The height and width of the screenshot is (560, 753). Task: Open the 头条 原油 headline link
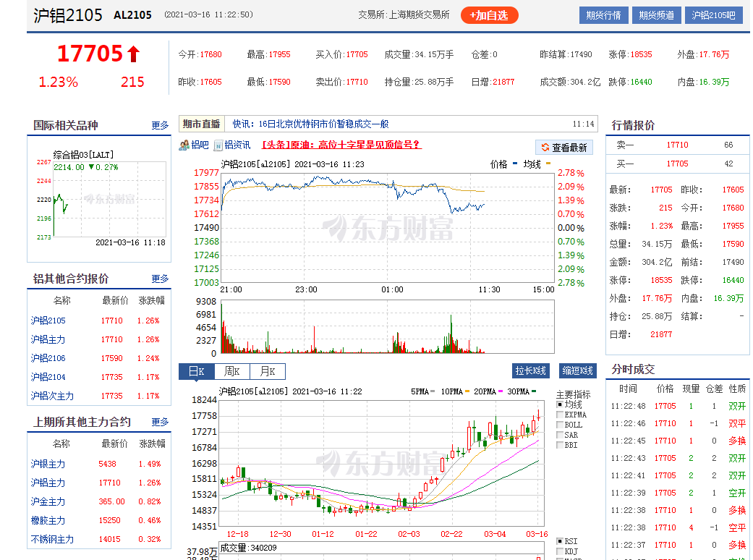click(x=341, y=145)
